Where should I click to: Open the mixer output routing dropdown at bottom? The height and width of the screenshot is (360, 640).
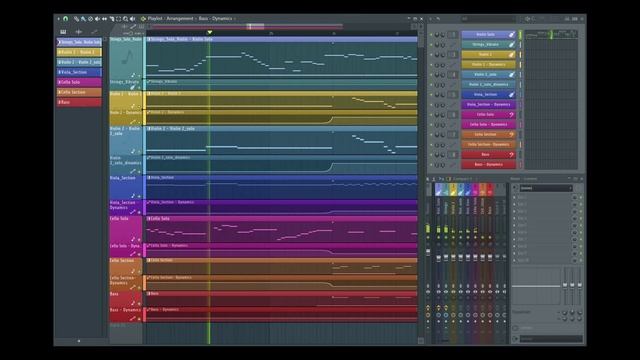pyautogui.click(x=551, y=339)
